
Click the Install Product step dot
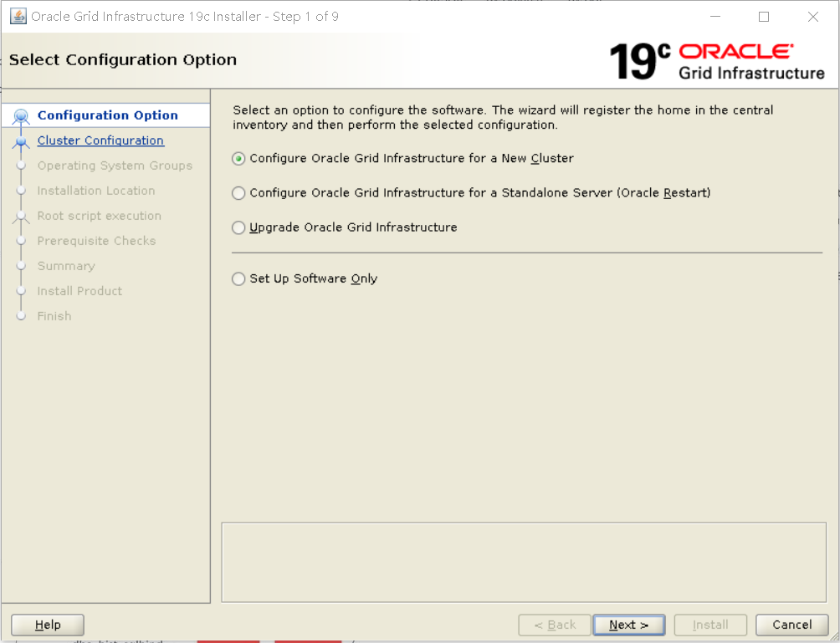tap(21, 291)
